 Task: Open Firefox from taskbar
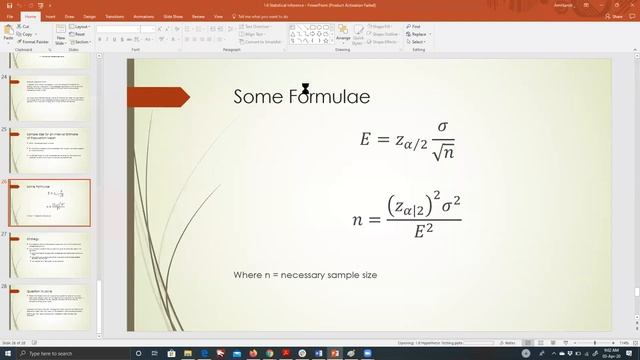click(253, 353)
